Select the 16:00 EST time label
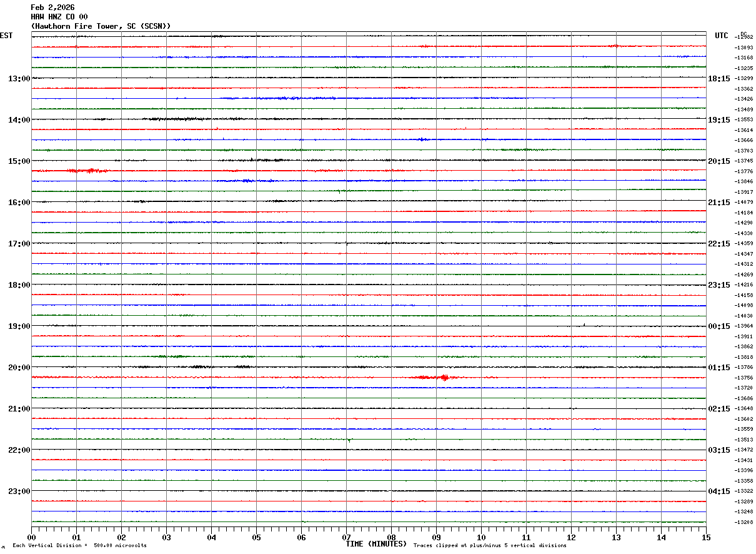This screenshot has height=554, width=756. click(x=19, y=202)
